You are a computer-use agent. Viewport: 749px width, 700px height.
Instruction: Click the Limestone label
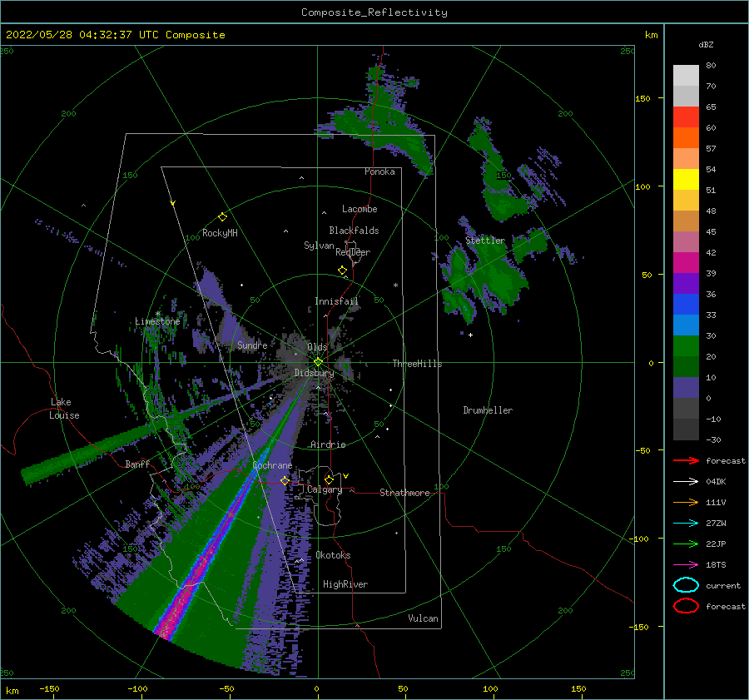pyautogui.click(x=157, y=321)
